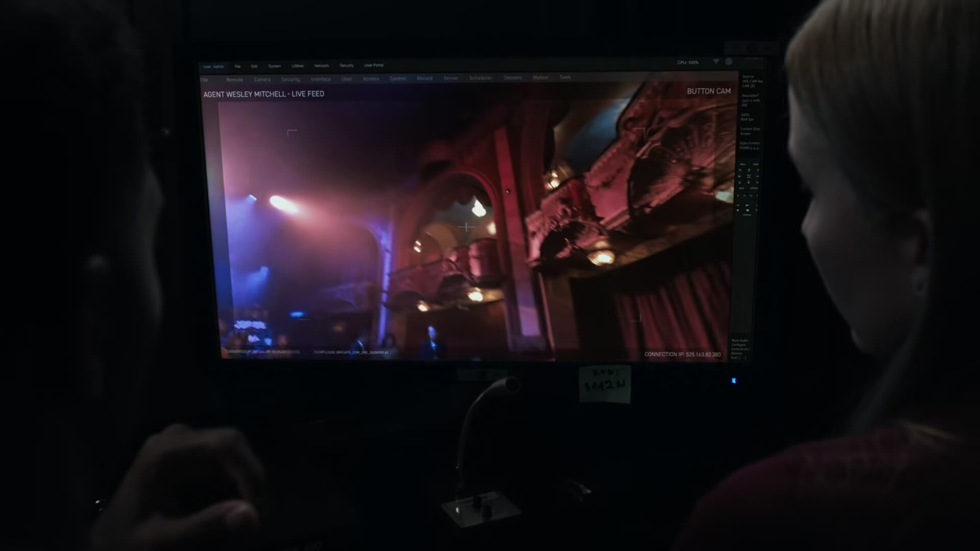Image resolution: width=980 pixels, height=551 pixels.
Task: Select the Record tab
Action: pyautogui.click(x=424, y=79)
